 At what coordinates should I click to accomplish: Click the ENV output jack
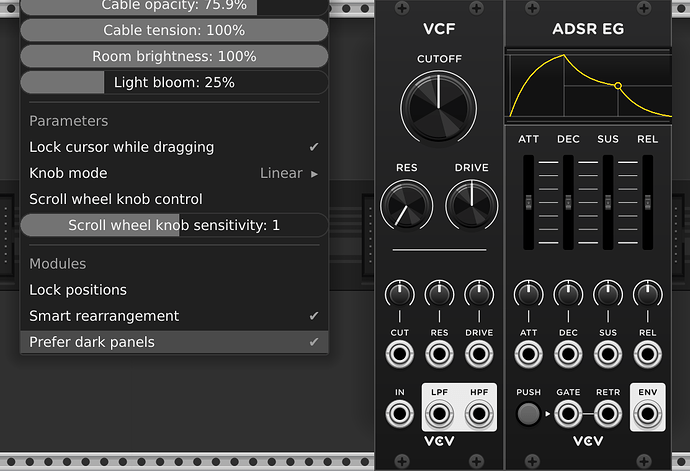pos(647,414)
